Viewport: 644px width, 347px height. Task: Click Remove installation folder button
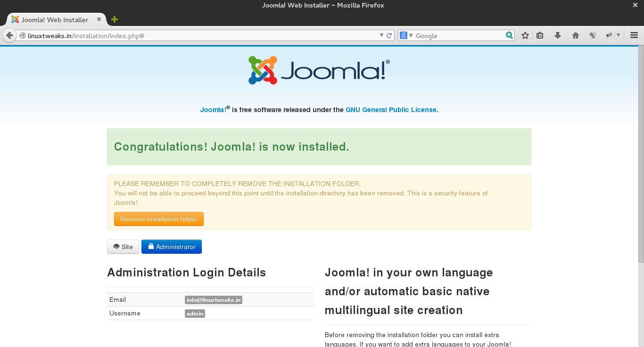[x=159, y=219]
